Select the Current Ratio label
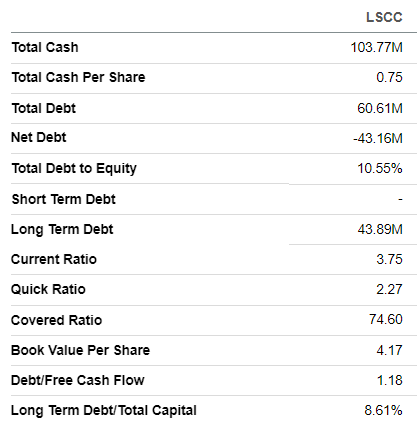Viewport: 417px width, 431px height. point(54,259)
